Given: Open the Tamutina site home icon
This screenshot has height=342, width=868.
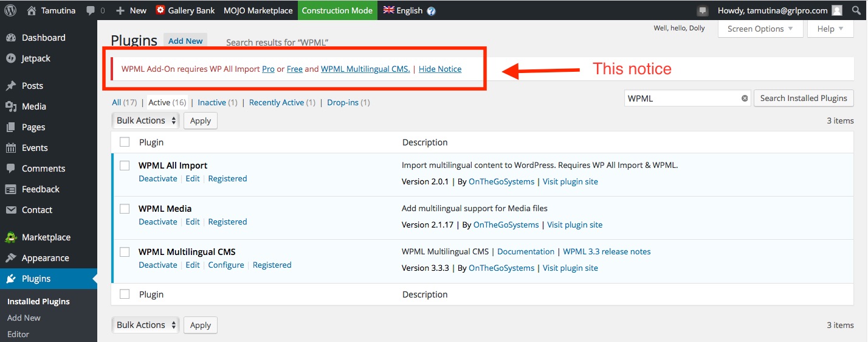Looking at the screenshot, I should click(32, 10).
